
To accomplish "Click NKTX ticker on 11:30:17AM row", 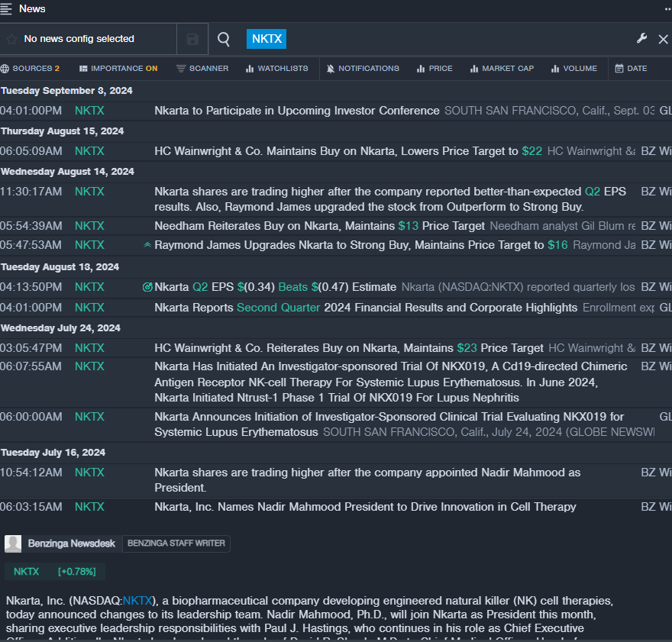I will tap(89, 192).
